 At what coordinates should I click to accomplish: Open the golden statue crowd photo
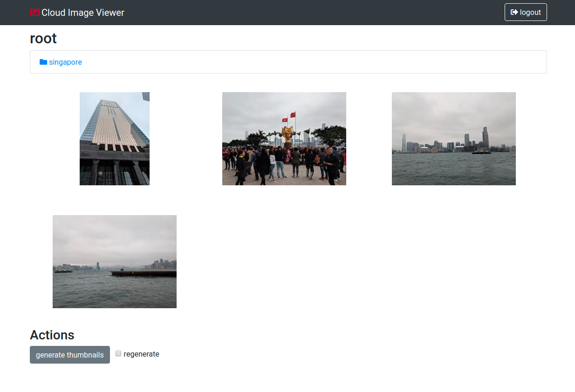coord(284,138)
